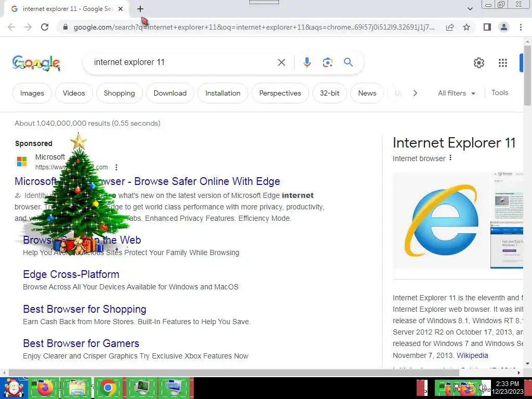Image resolution: width=532 pixels, height=399 pixels.
Task: Filter results by Videos
Action: (74, 94)
